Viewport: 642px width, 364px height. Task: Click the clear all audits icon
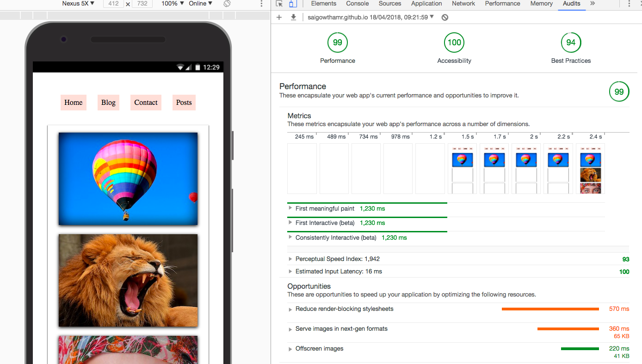(445, 17)
